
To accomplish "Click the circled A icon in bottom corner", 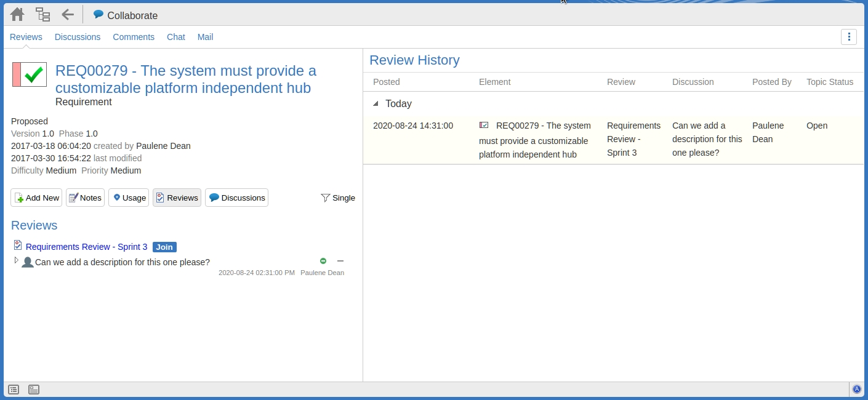I will (x=856, y=389).
